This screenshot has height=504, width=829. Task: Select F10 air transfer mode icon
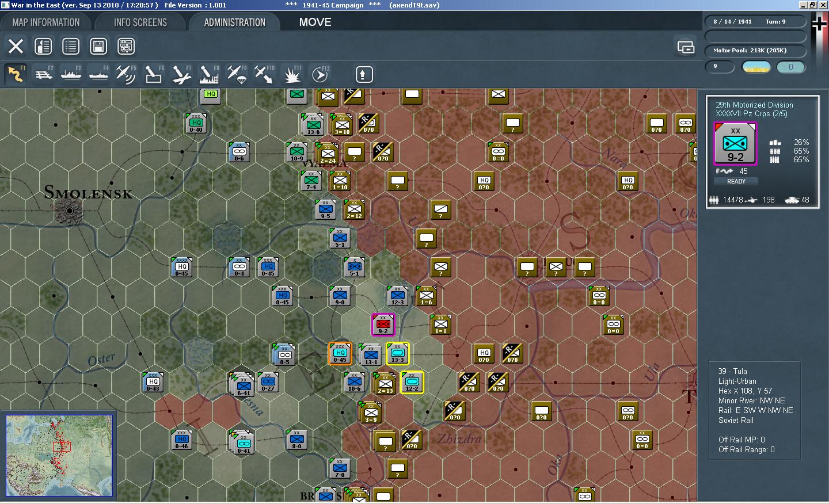pyautogui.click(x=264, y=74)
